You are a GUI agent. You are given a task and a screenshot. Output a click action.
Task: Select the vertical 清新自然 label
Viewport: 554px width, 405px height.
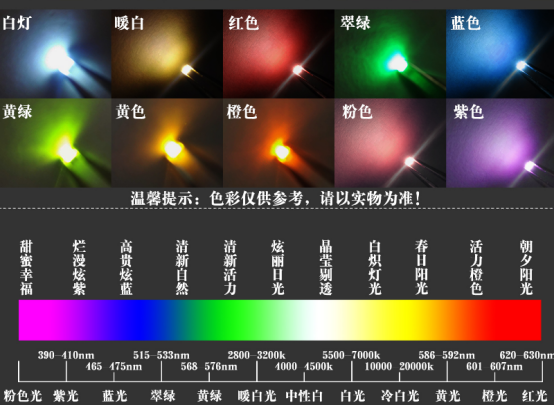click(182, 268)
